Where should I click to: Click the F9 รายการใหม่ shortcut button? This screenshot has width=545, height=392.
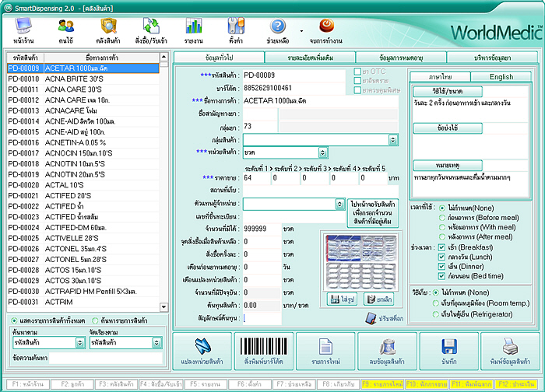[x=382, y=384]
